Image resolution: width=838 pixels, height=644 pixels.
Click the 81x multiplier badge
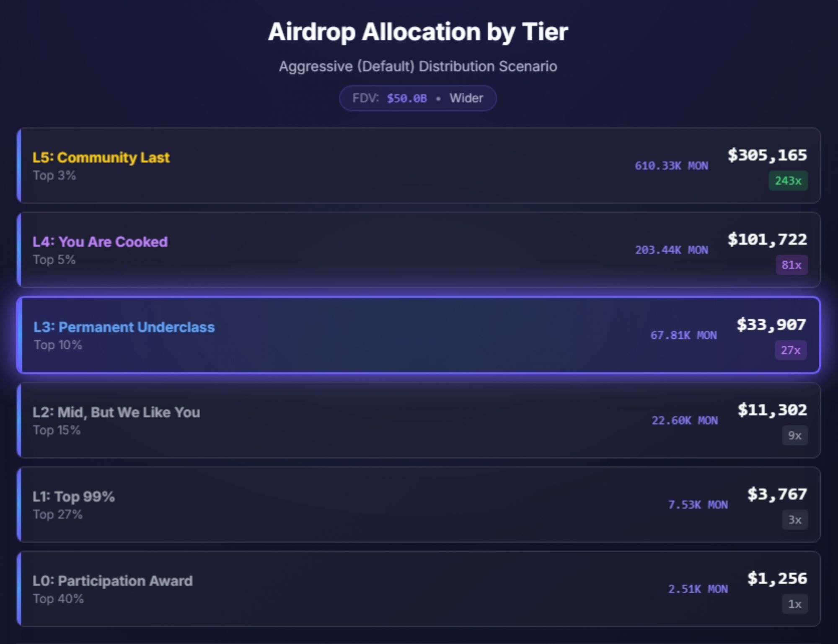point(791,265)
